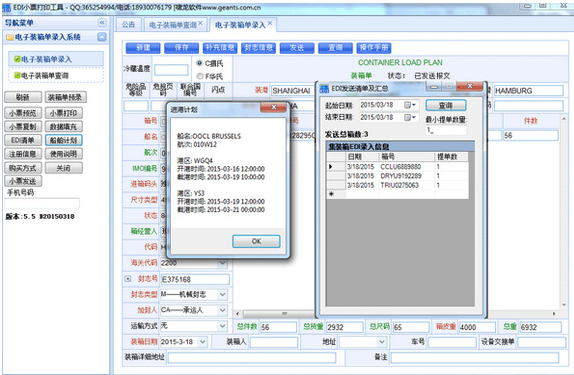
Task: Click the 数据填充 button
Action: 64,127
